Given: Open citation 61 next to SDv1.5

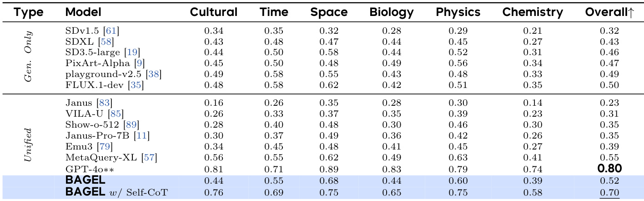Looking at the screenshot, I should coord(111,31).
